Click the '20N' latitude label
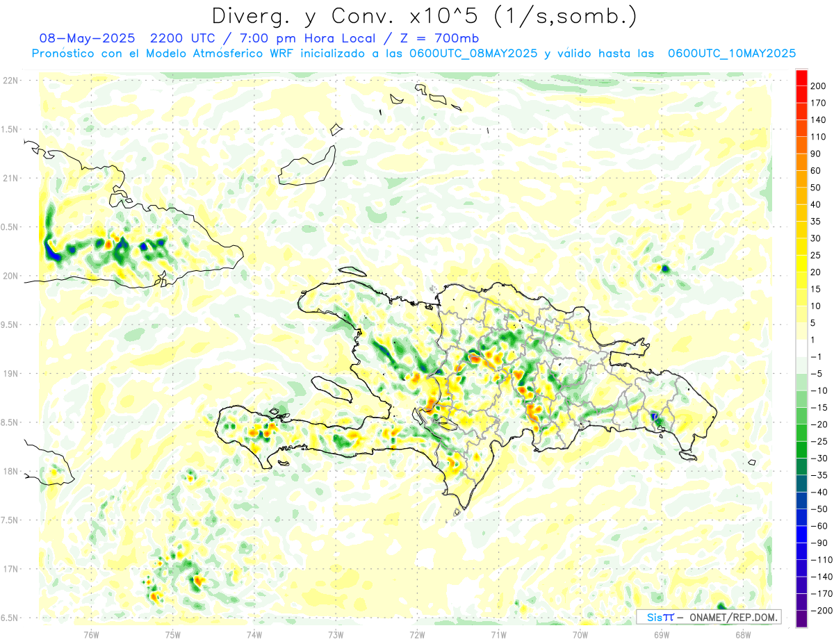The height and width of the screenshot is (644, 834). (x=10, y=276)
